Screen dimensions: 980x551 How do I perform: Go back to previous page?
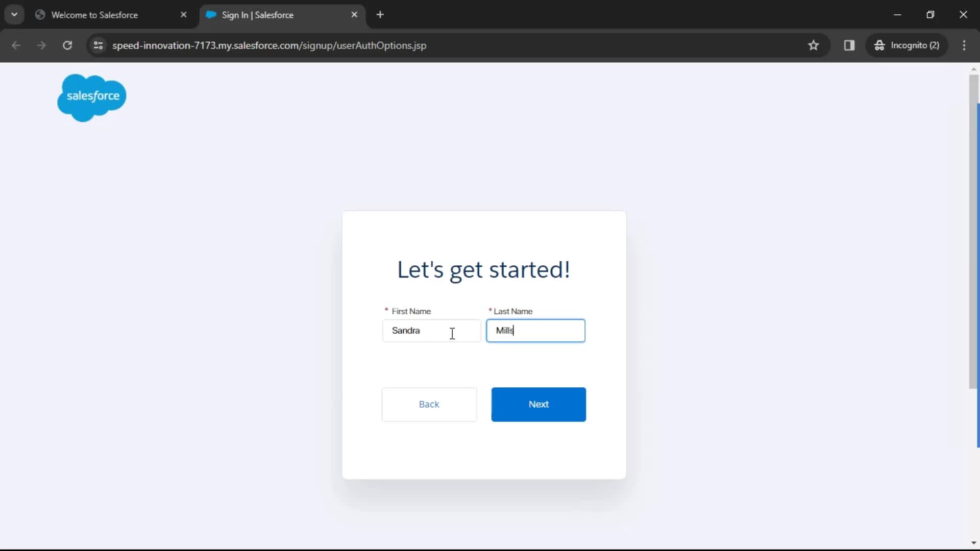(x=16, y=45)
